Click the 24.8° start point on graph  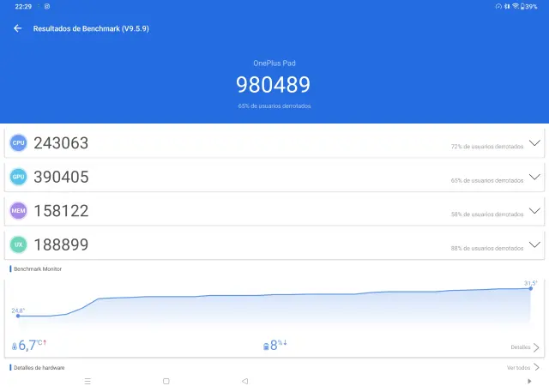[x=18, y=316]
